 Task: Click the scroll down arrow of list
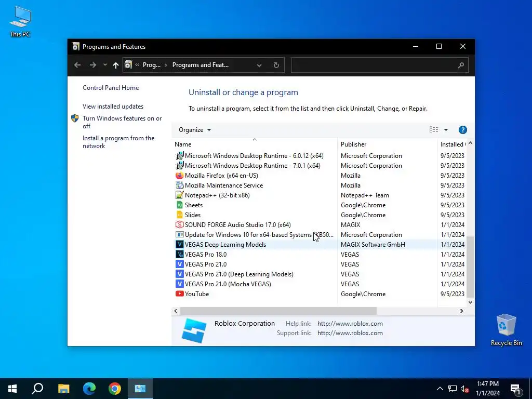click(x=470, y=302)
